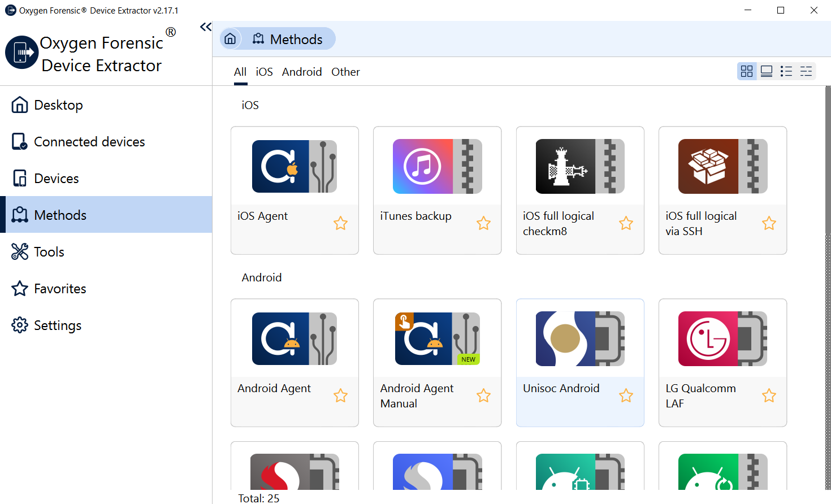Open the Devices section
This screenshot has width=831, height=504.
pyautogui.click(x=106, y=179)
